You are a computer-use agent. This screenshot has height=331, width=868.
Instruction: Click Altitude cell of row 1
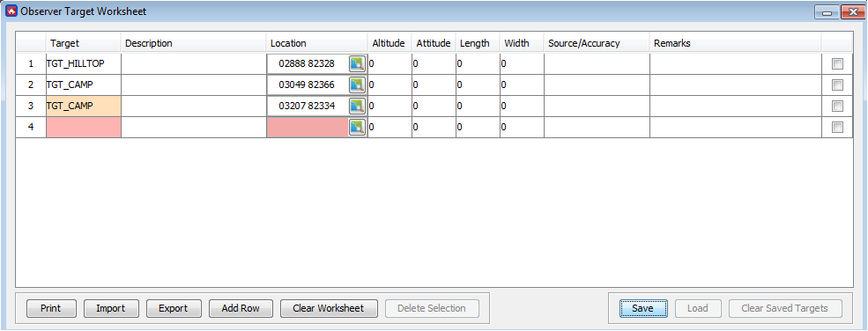(x=389, y=64)
